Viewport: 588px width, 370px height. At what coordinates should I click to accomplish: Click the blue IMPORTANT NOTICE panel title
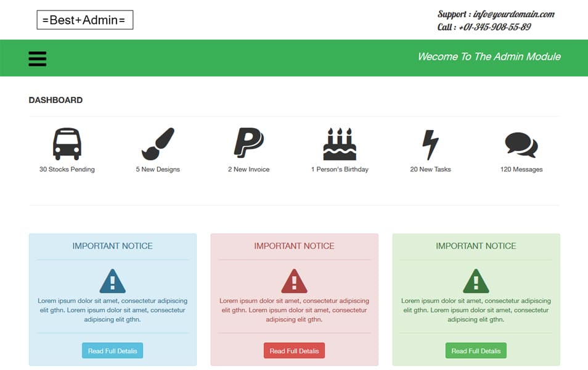[x=112, y=245]
